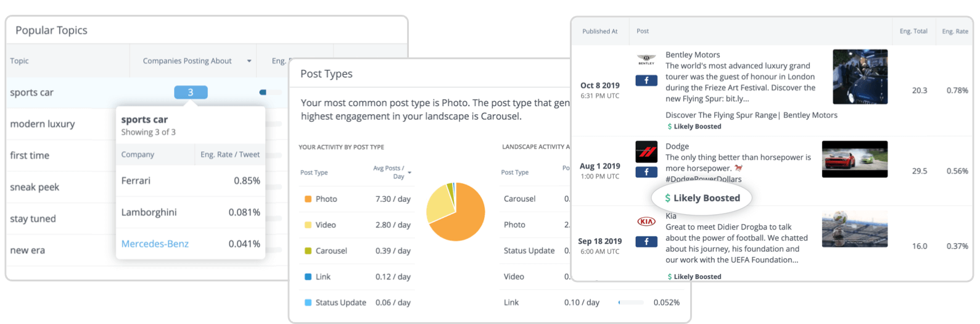The width and height of the screenshot is (980, 324).
Task: Click the sports car count badge 3
Action: click(x=191, y=93)
